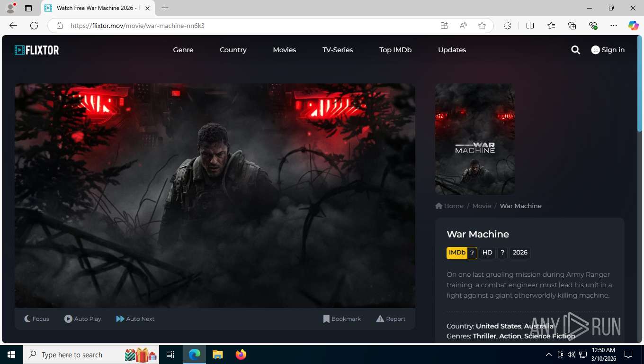Screen dimensions: 644x364
Task: Toggle Auto Play option
Action: (83, 319)
